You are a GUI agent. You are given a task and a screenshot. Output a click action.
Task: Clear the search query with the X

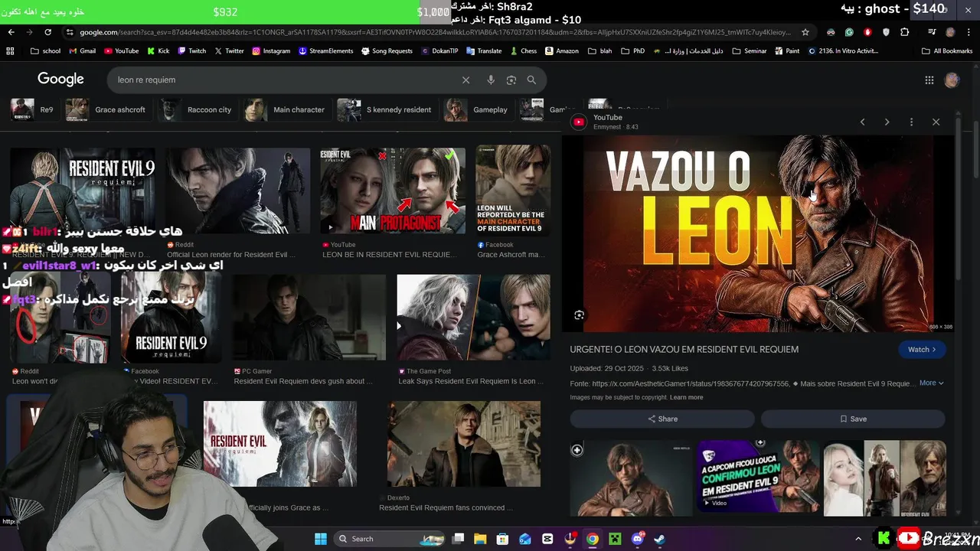pos(465,80)
